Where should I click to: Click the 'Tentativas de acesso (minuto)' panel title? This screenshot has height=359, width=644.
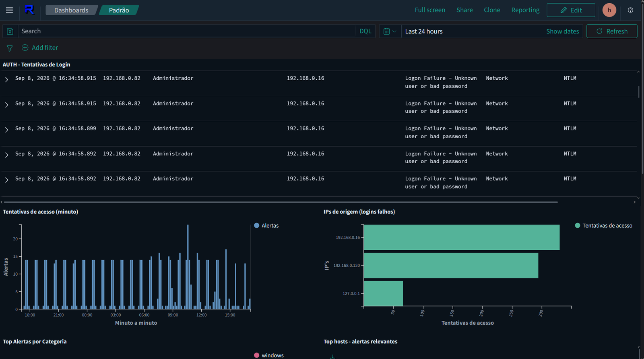[40, 212]
